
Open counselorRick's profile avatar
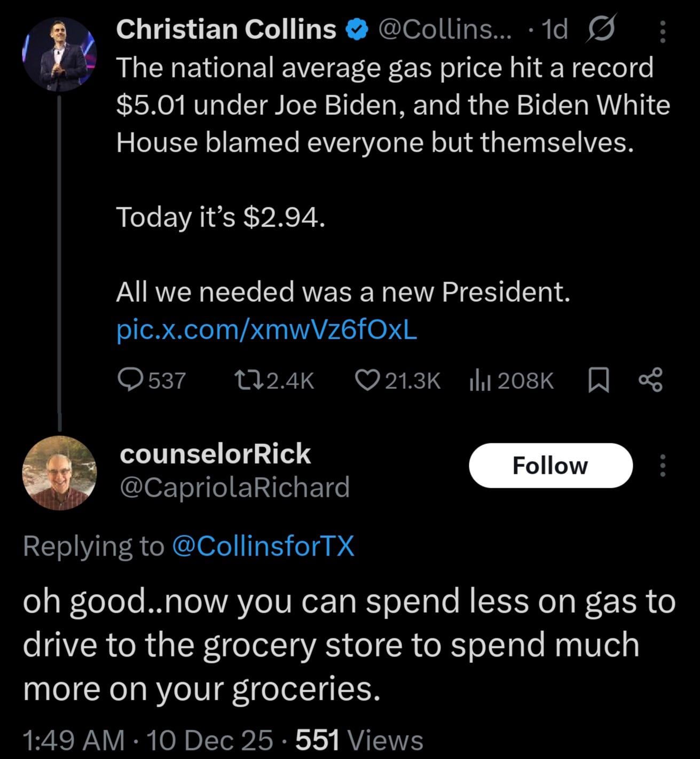(59, 473)
